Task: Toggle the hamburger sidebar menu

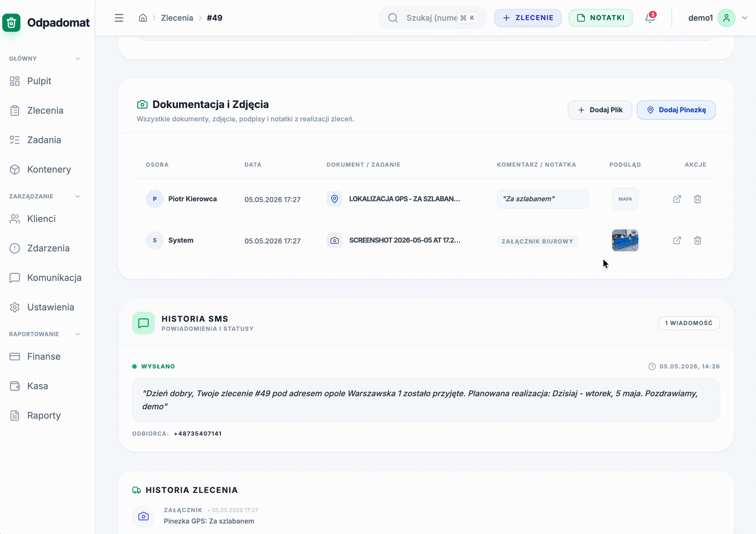Action: coord(119,18)
